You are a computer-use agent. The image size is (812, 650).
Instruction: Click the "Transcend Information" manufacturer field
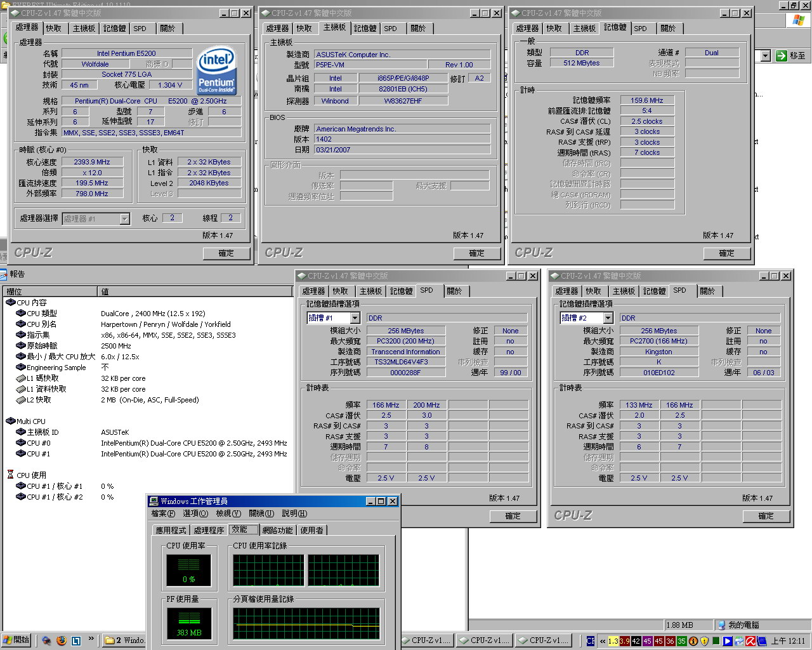click(x=405, y=352)
